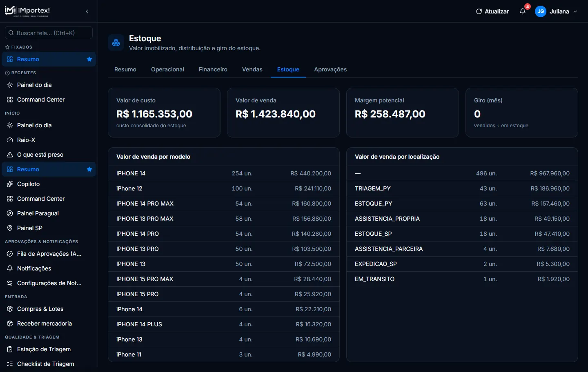Click the Atualizar refresh button
This screenshot has height=372, width=588.
[492, 11]
